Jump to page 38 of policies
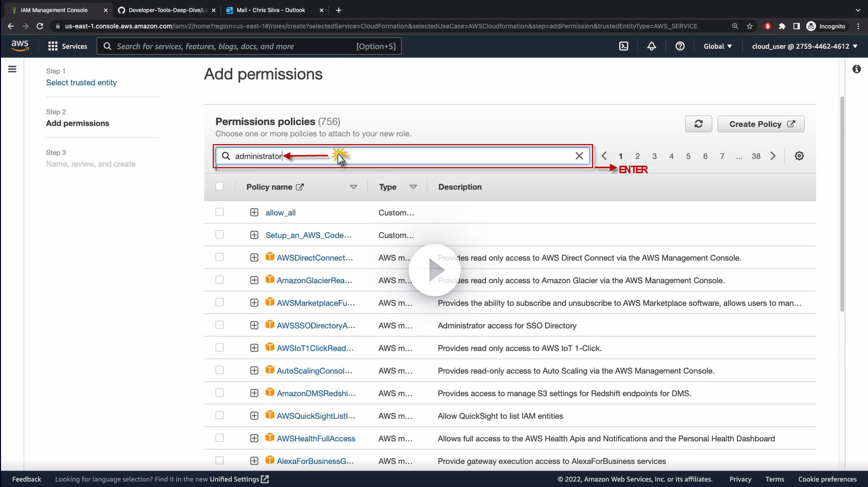The image size is (868, 487). (756, 156)
